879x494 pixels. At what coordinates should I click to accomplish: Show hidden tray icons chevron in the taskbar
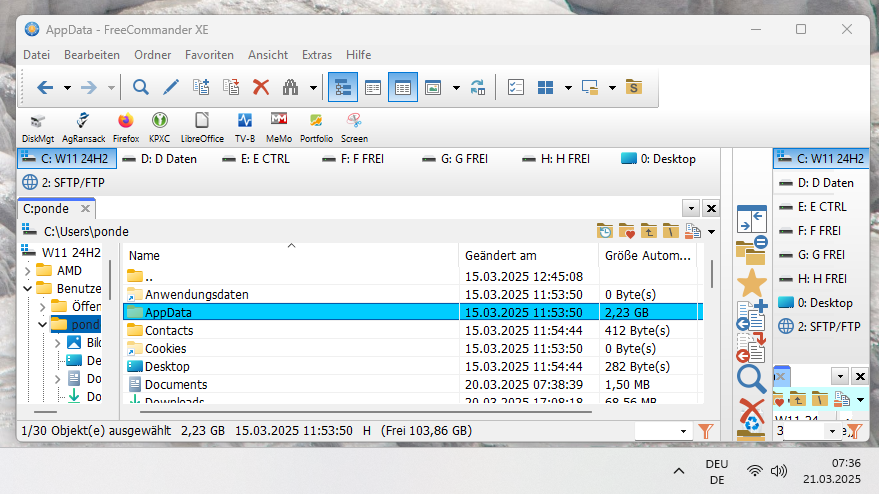679,471
